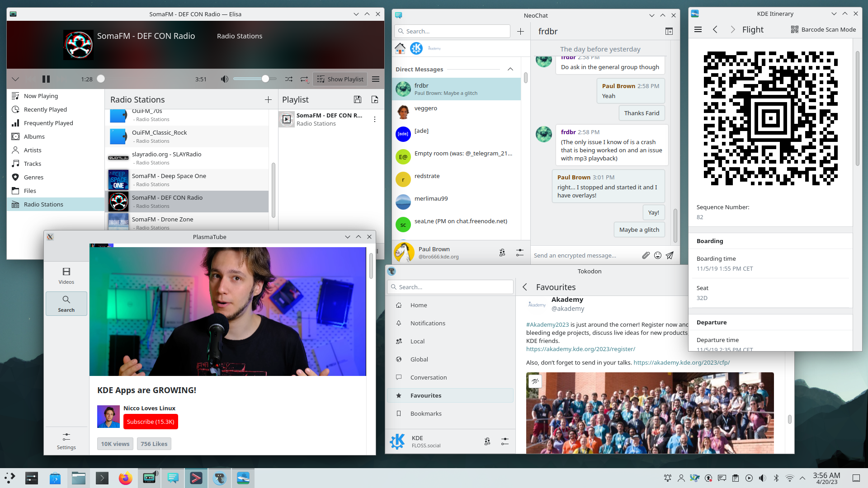The width and height of the screenshot is (868, 488).
Task: Click the shuffle icon in Elisa player
Action: pos(288,79)
